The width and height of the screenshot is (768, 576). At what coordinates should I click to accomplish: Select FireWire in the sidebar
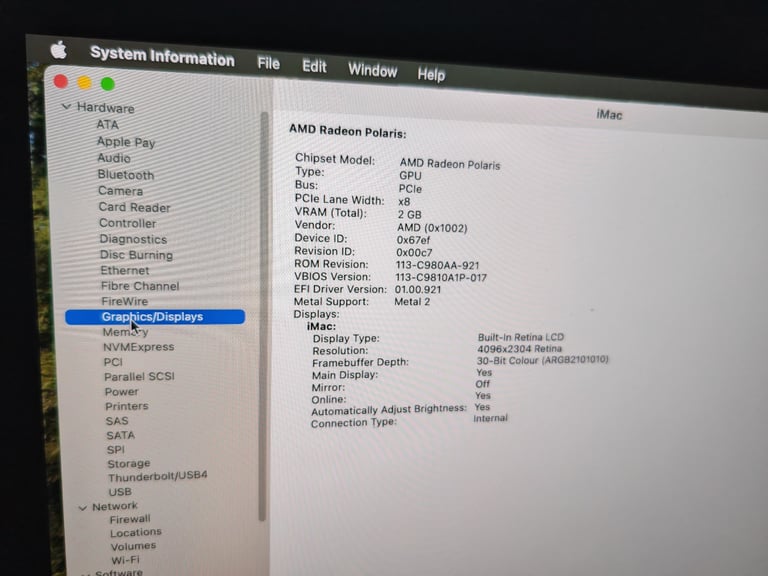pyautogui.click(x=124, y=301)
